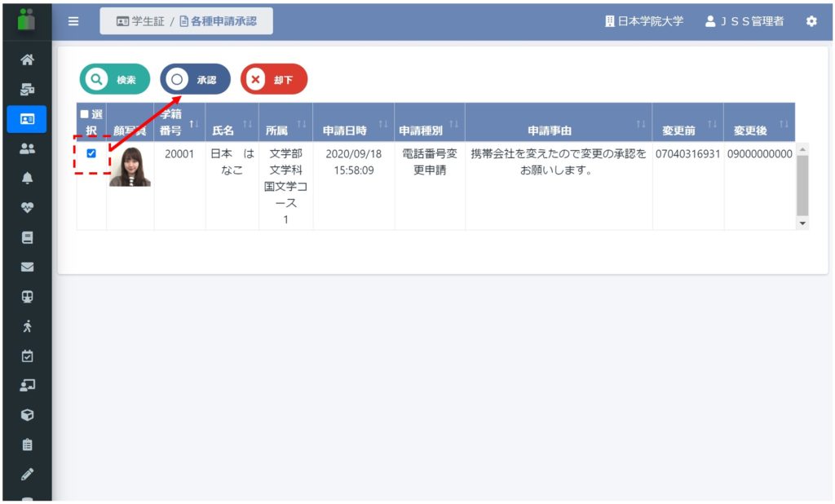Open the cube box sidebar icon
Viewport: 835px width, 504px height.
[x=27, y=415]
